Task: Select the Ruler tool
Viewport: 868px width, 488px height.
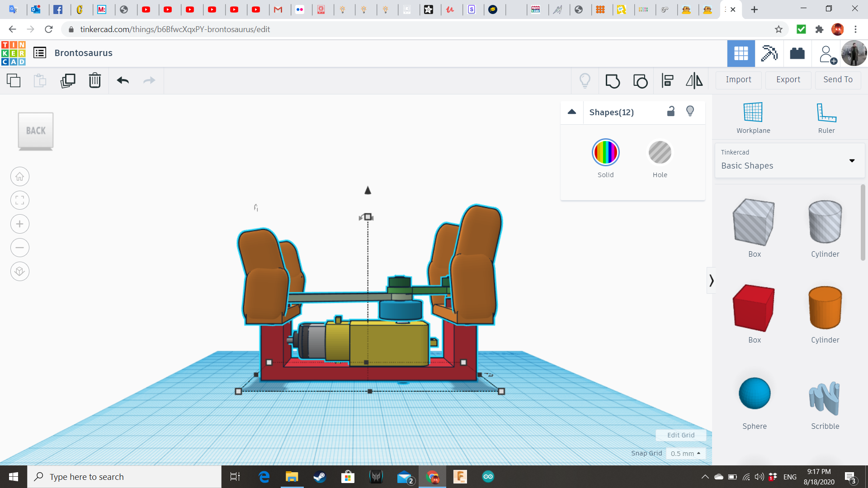Action: [826, 118]
